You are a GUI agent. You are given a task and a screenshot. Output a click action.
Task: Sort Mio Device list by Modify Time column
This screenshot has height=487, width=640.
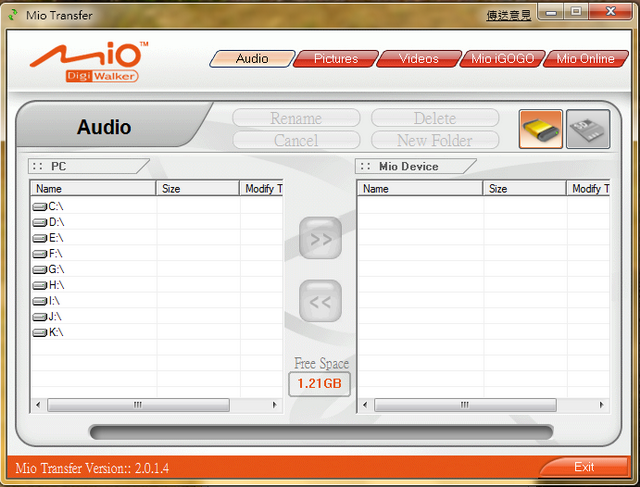pos(588,189)
